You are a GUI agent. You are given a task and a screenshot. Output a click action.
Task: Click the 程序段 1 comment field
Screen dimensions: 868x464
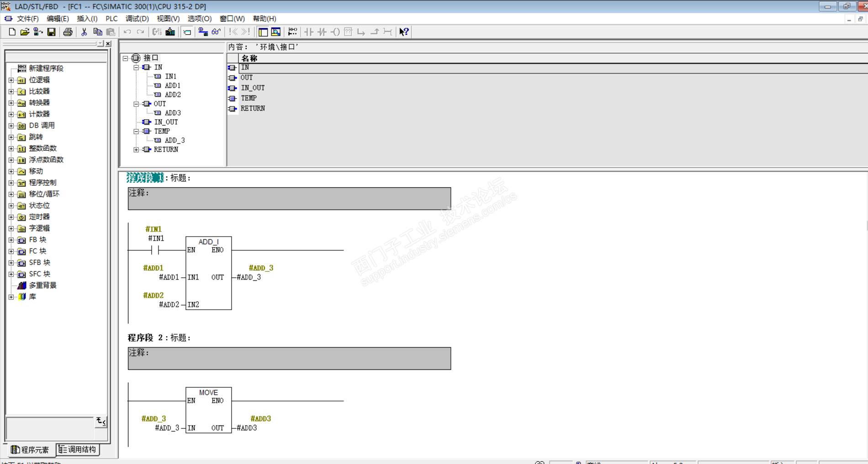pyautogui.click(x=289, y=199)
